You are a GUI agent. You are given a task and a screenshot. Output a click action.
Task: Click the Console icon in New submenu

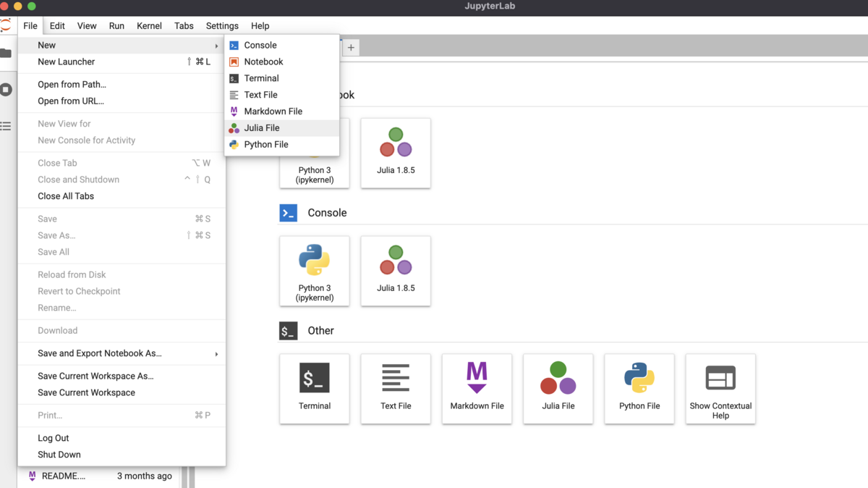coord(234,45)
